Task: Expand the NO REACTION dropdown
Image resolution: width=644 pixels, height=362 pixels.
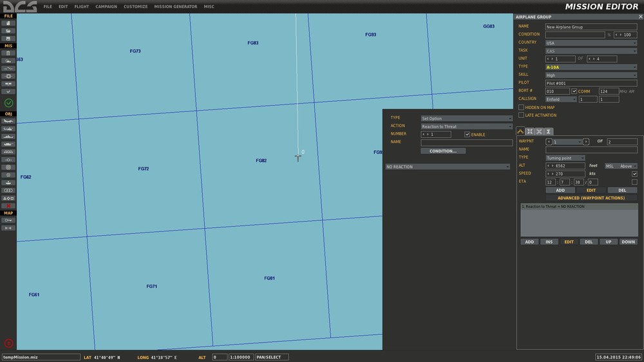Action: coord(448,167)
